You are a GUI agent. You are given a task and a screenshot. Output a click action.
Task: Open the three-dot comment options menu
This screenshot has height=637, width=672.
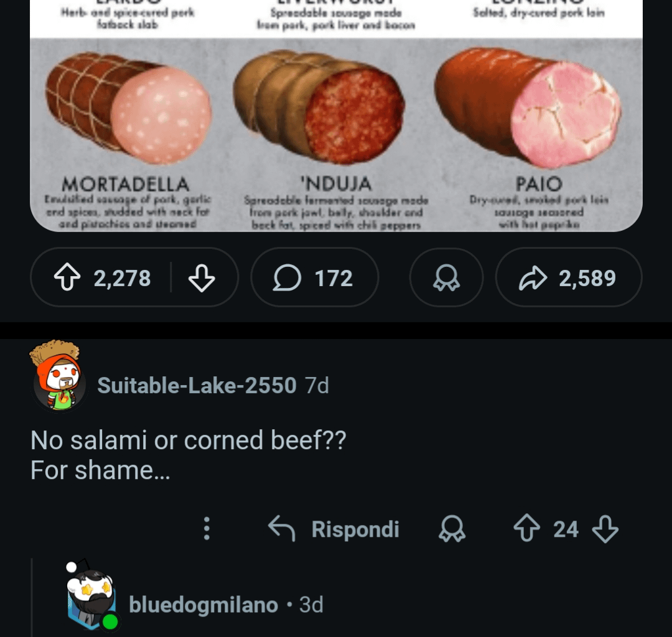(207, 529)
